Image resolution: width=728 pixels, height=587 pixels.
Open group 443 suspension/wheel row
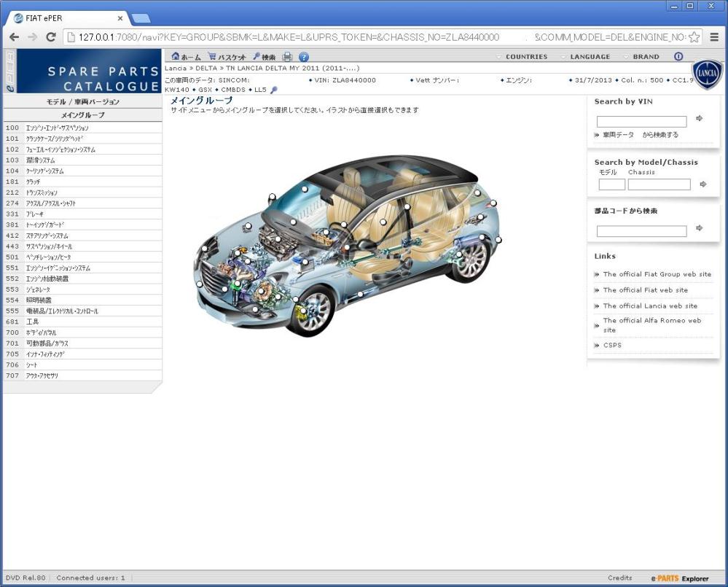pyautogui.click(x=82, y=246)
